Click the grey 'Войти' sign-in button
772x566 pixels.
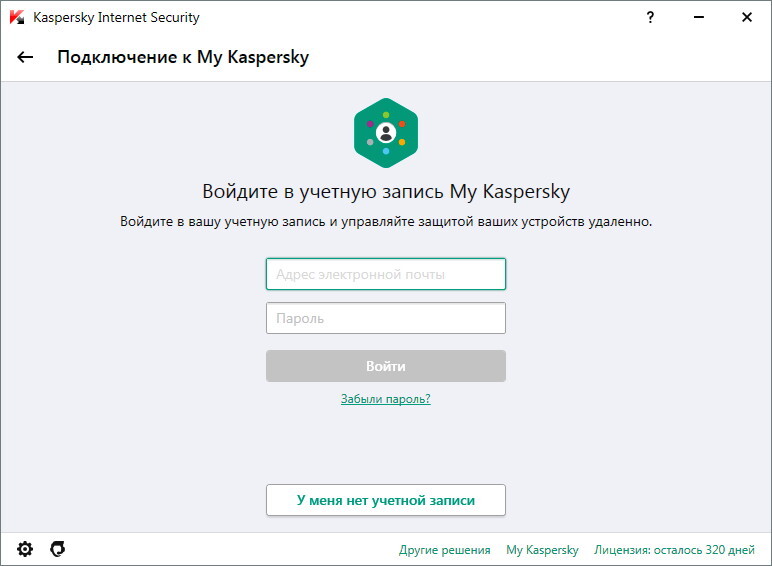point(386,366)
